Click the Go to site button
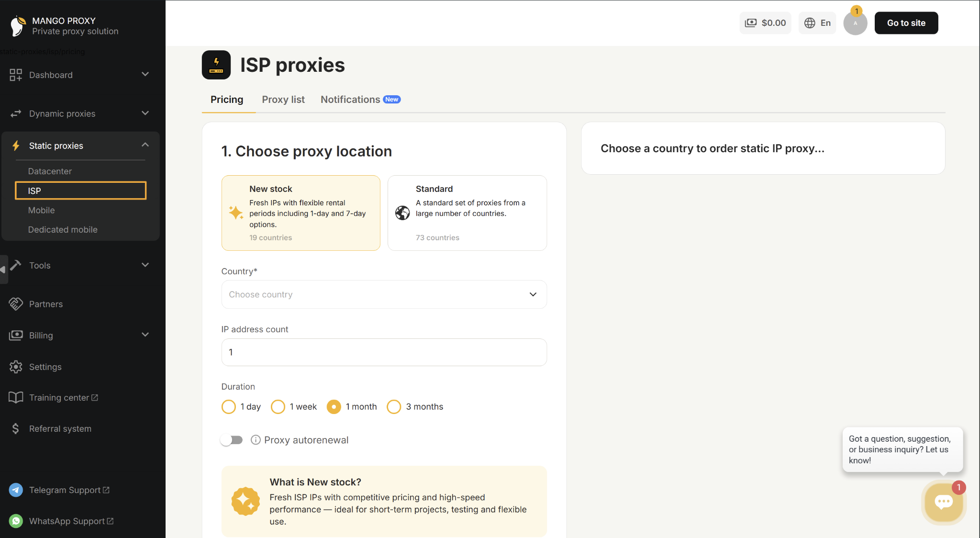Image resolution: width=980 pixels, height=538 pixels. click(x=906, y=23)
